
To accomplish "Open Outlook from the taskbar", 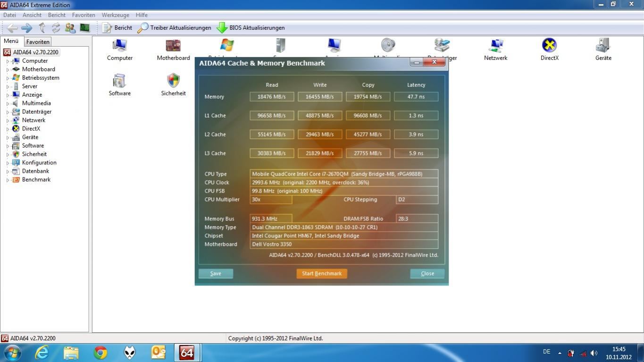I will 158,353.
